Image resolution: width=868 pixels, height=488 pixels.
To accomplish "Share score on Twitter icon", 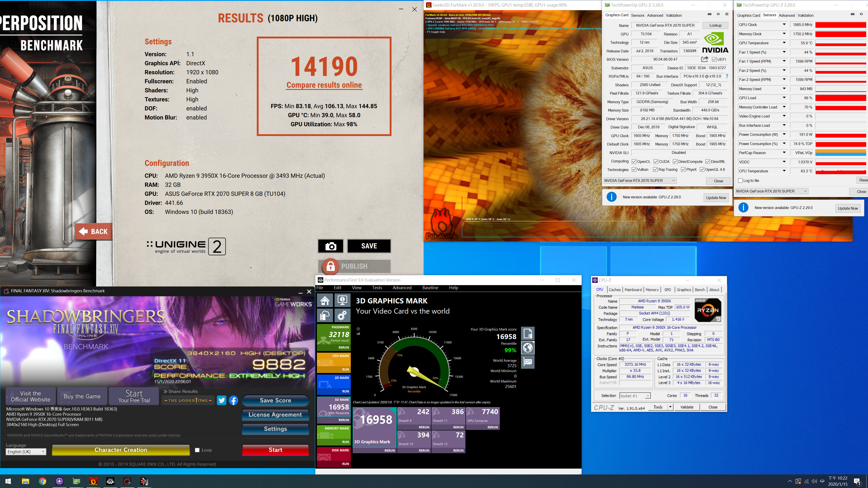I will [x=221, y=400].
